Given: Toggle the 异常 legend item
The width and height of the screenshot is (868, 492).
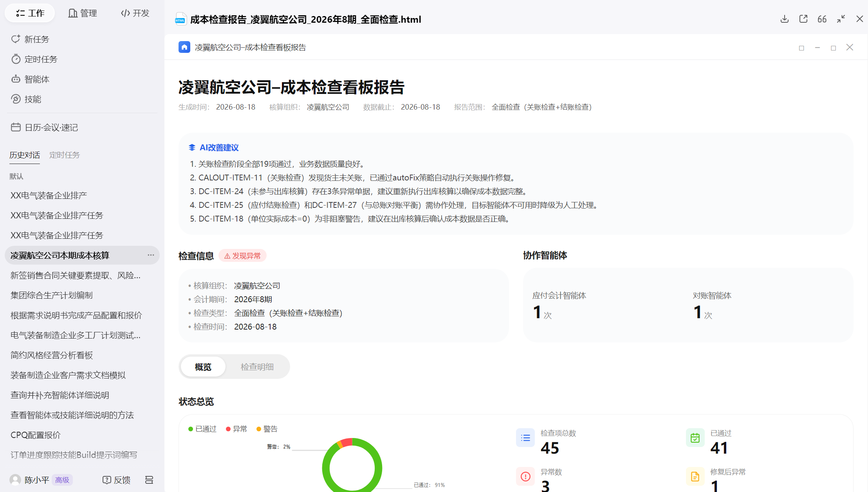Looking at the screenshot, I should point(236,429).
